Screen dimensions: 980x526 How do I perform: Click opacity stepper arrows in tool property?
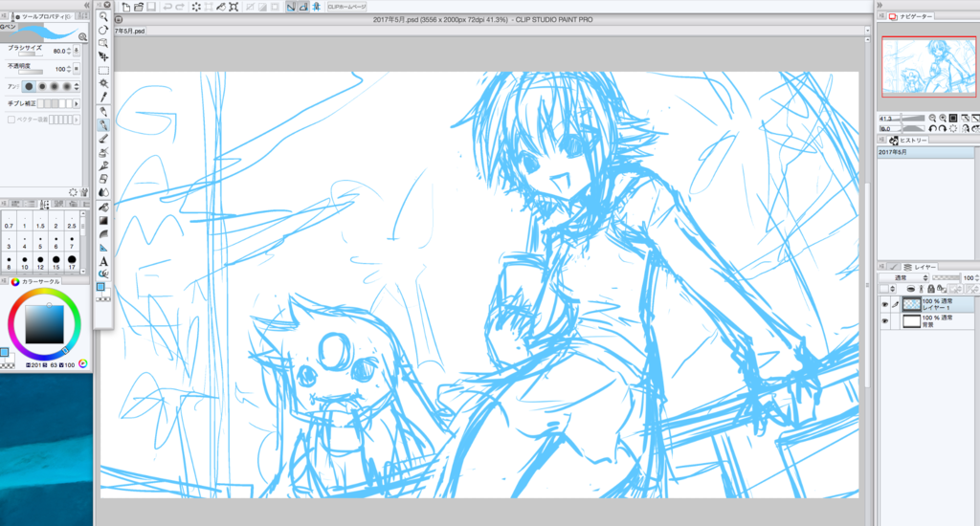coord(69,69)
